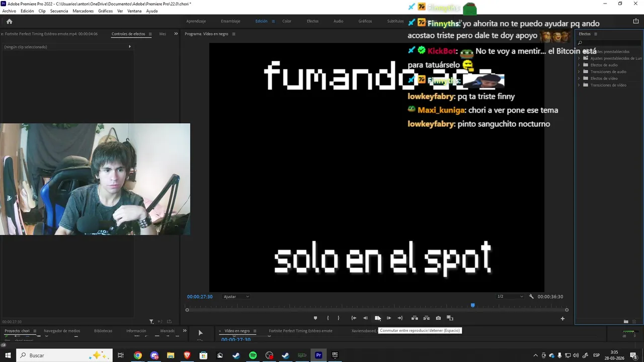The width and height of the screenshot is (644, 362).
Task: Expand the Efectos de audio folder
Action: [x=579, y=65]
